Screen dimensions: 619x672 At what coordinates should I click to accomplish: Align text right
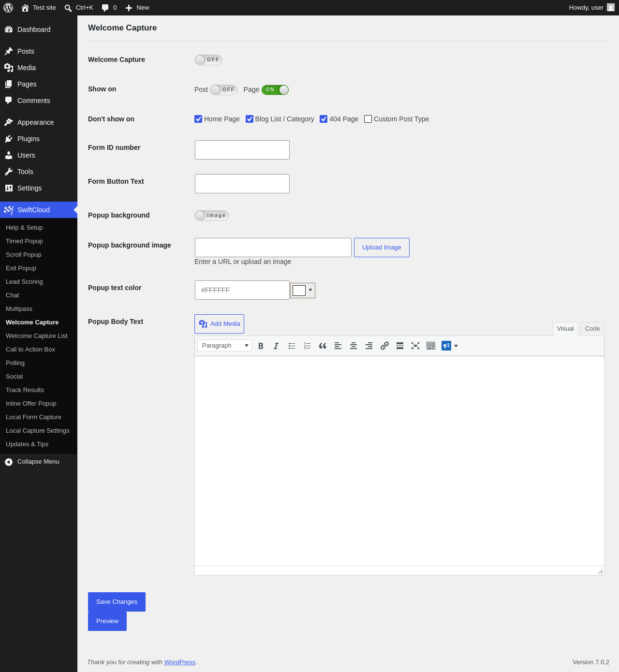click(369, 346)
